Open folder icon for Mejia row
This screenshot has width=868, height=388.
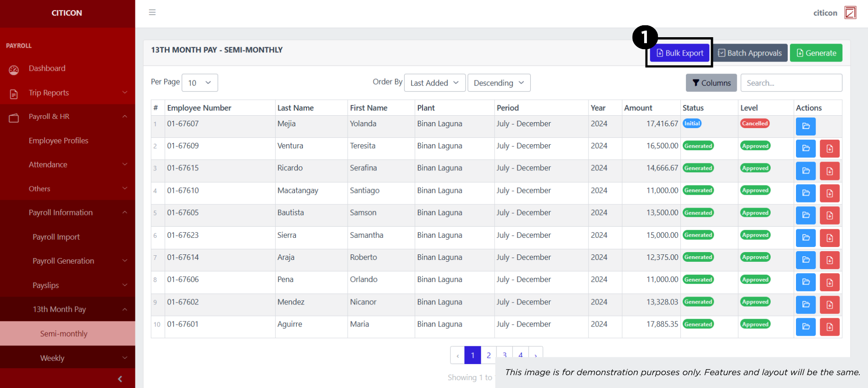805,126
